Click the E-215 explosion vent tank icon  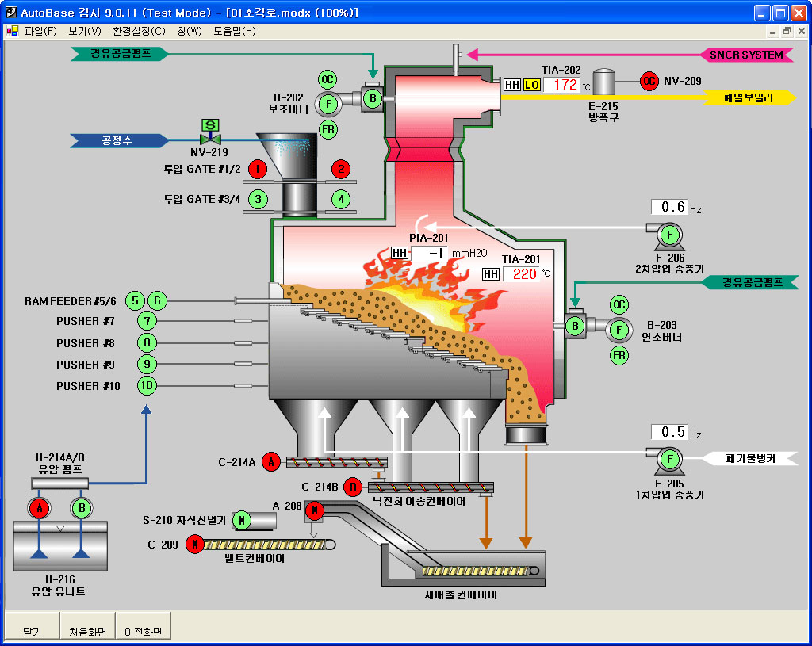[605, 82]
